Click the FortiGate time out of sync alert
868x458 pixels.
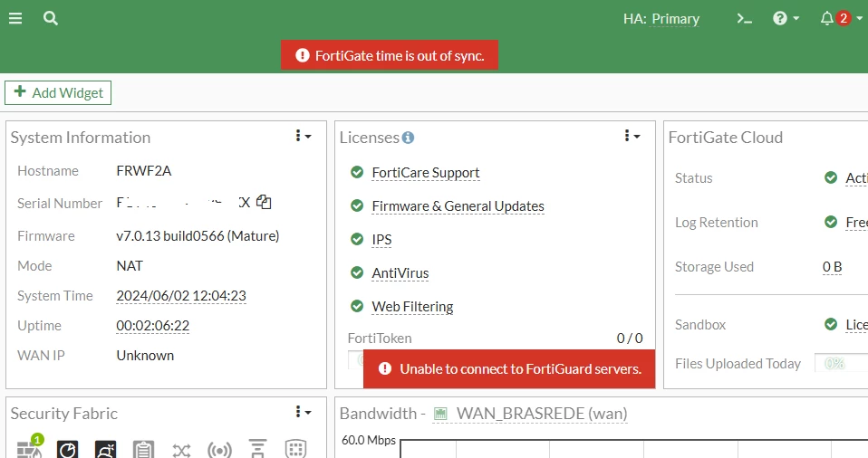[x=390, y=55]
